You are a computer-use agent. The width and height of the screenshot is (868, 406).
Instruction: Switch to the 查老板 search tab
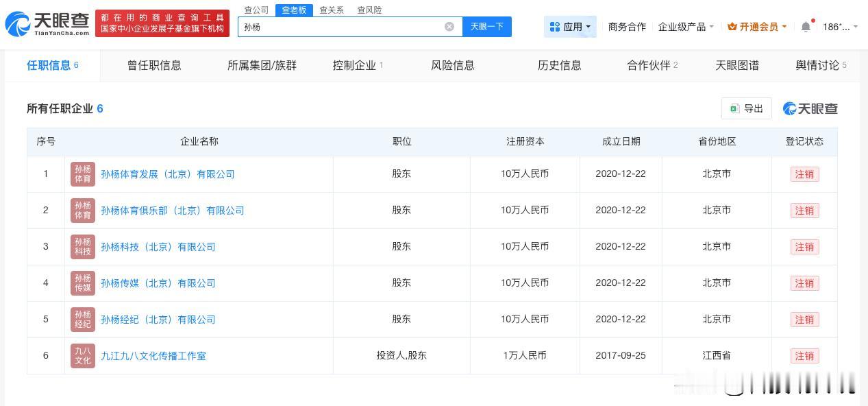pos(294,10)
